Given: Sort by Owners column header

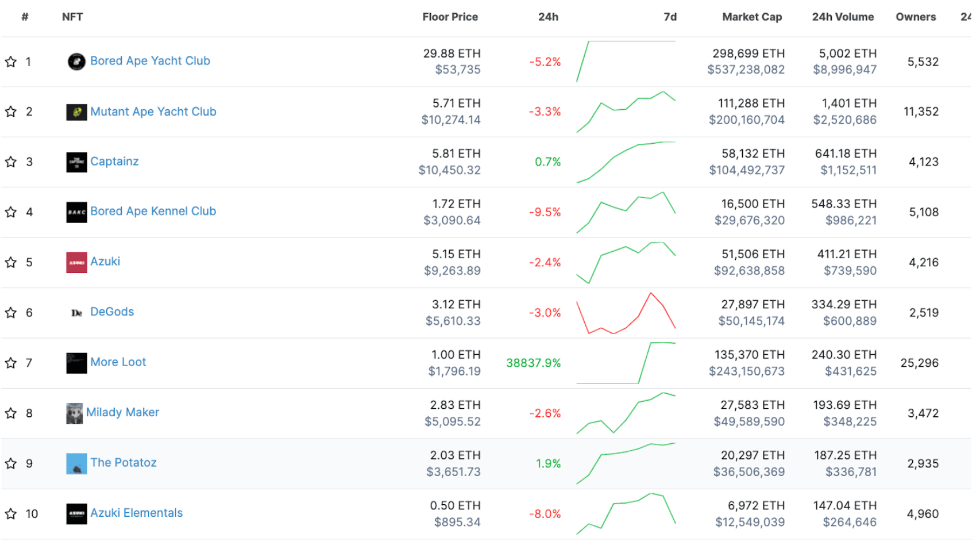Looking at the screenshot, I should (x=916, y=17).
